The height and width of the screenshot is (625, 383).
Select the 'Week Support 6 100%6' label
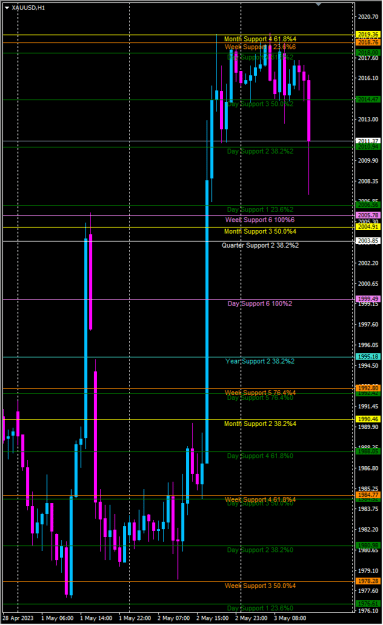260,220
